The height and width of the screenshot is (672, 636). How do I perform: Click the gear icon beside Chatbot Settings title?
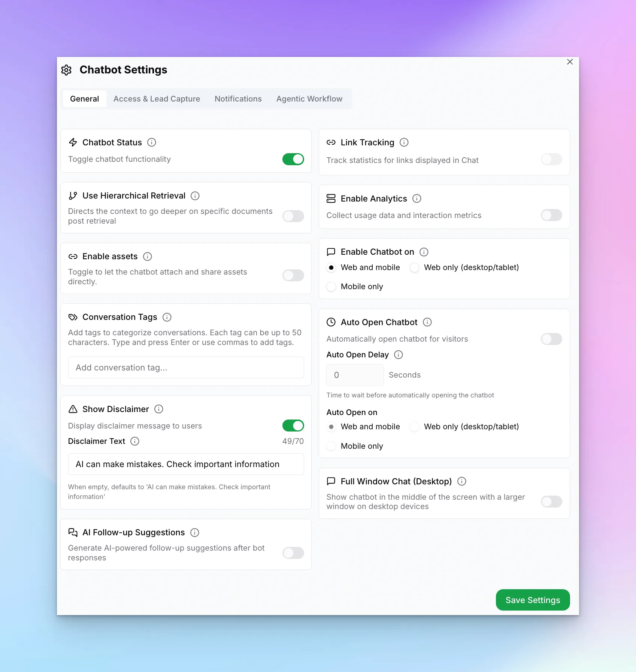tap(67, 70)
